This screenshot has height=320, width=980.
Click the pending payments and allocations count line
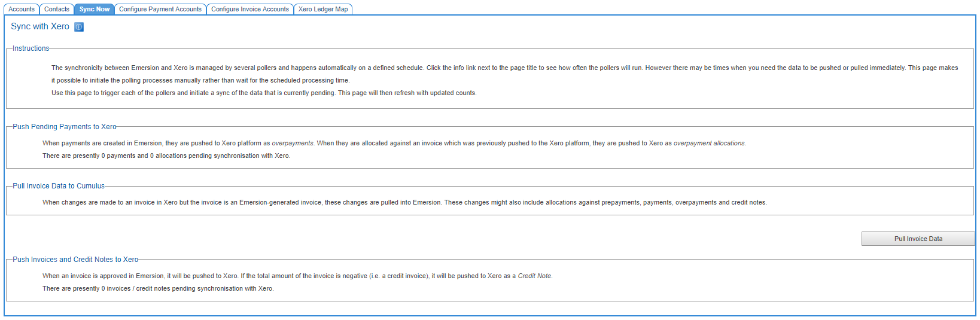point(166,156)
